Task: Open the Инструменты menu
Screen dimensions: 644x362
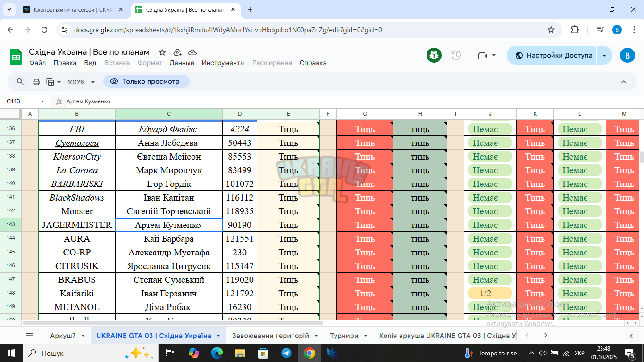Action: (223, 63)
